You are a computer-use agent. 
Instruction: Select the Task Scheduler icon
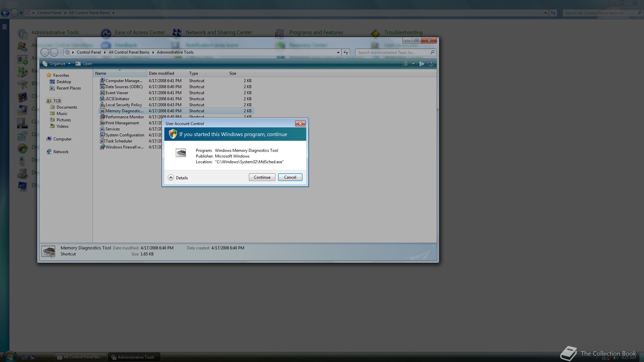tap(102, 141)
